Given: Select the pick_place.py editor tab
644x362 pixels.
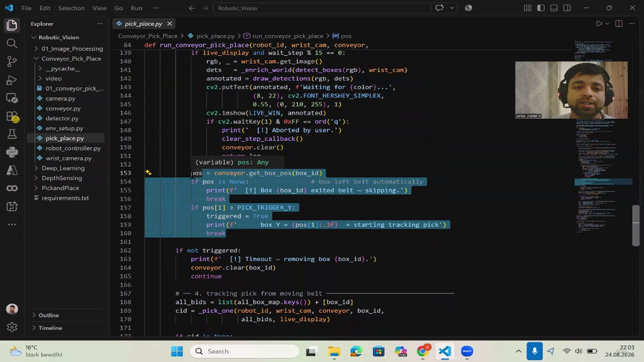Looking at the screenshot, I should tap(144, 24).
